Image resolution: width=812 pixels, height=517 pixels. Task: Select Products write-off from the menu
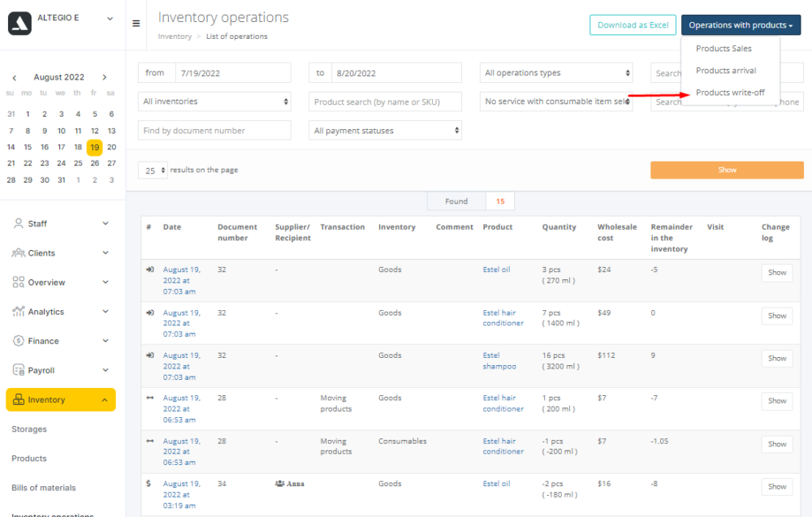[x=730, y=93]
